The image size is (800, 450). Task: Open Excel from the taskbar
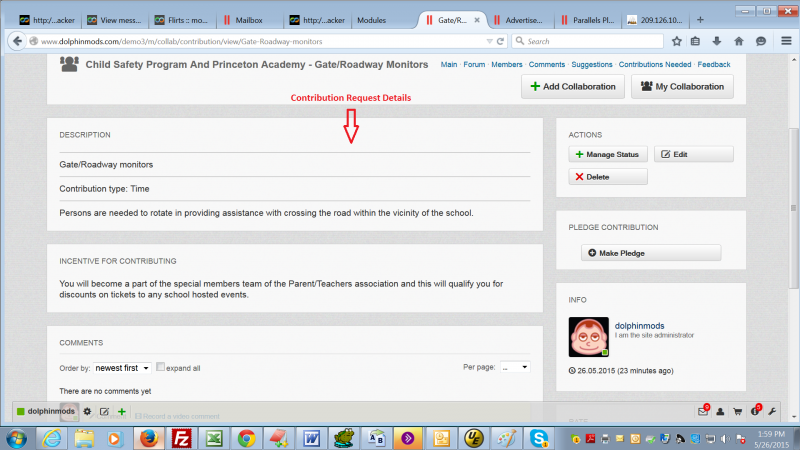point(214,438)
